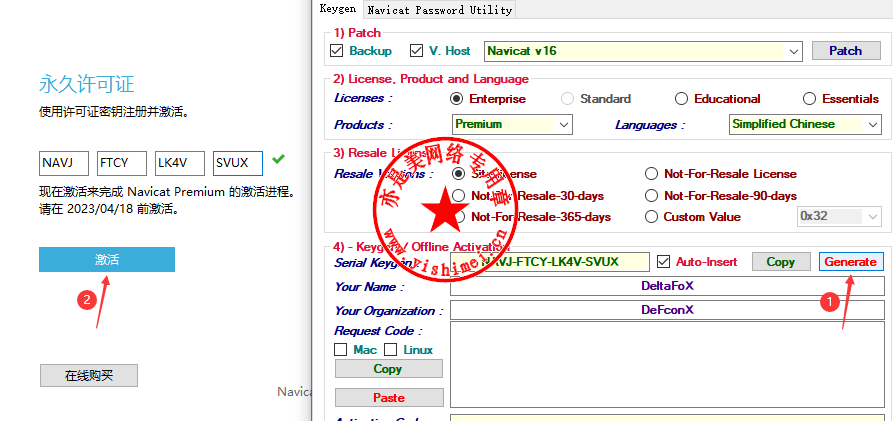Click the Patch button

click(x=845, y=51)
